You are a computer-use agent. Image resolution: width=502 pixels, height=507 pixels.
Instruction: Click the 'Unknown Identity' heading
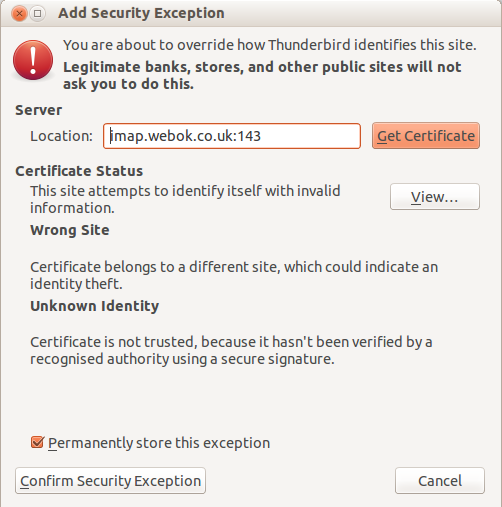(x=95, y=306)
